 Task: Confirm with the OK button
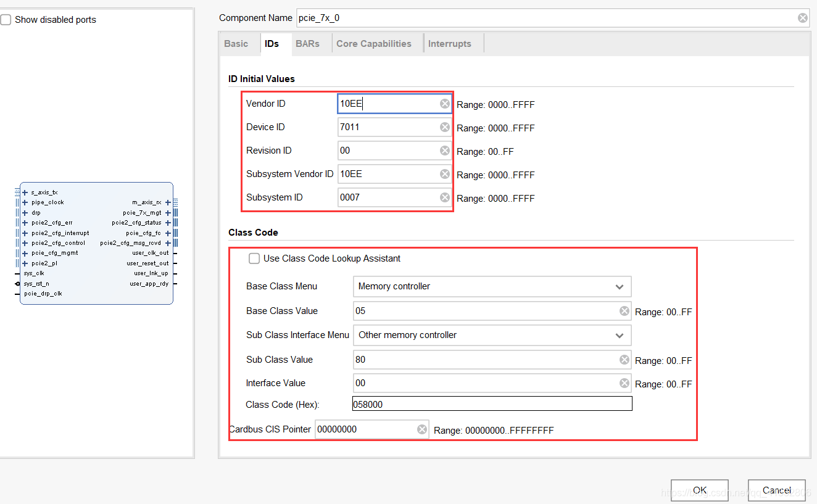tap(700, 490)
